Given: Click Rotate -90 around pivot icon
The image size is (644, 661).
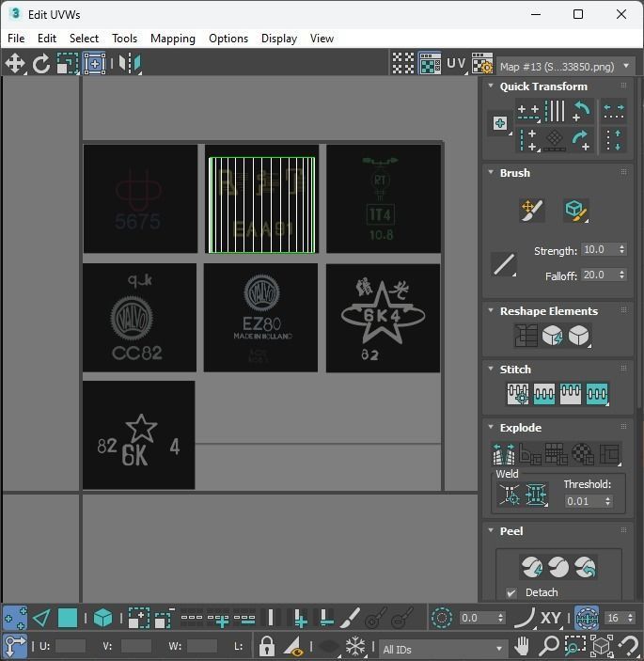Looking at the screenshot, I should pyautogui.click(x=582, y=111).
